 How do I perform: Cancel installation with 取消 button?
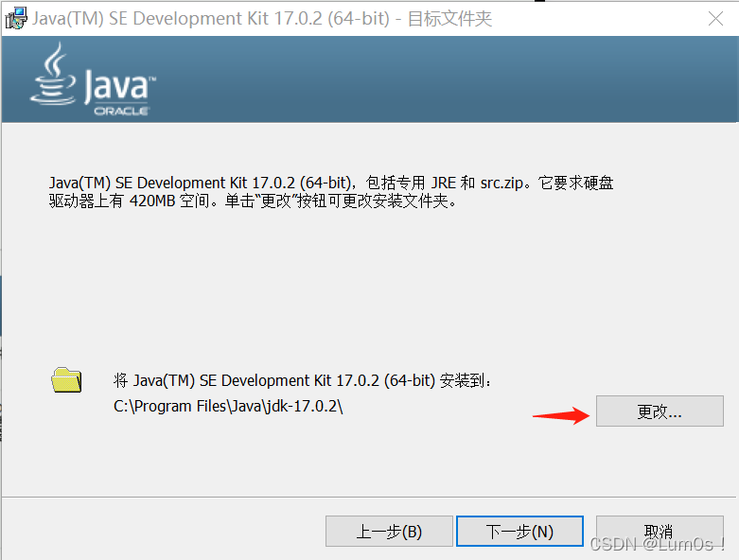tap(660, 532)
